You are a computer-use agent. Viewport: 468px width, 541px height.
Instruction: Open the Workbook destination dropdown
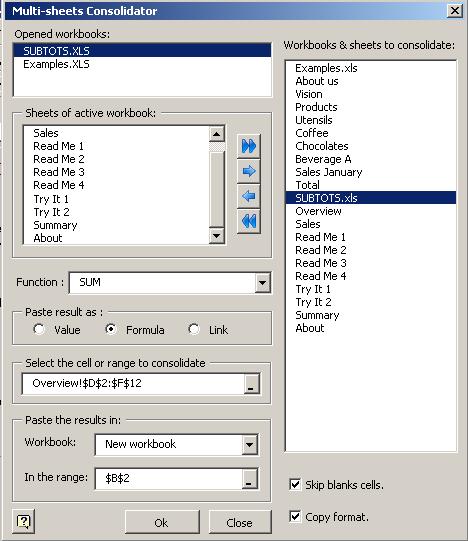[x=250, y=444]
